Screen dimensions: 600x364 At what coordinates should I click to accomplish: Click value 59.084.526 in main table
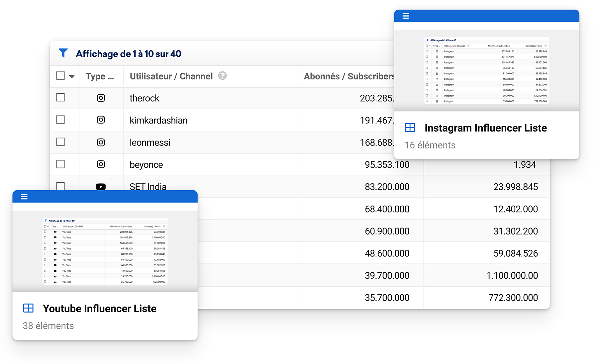(x=516, y=253)
